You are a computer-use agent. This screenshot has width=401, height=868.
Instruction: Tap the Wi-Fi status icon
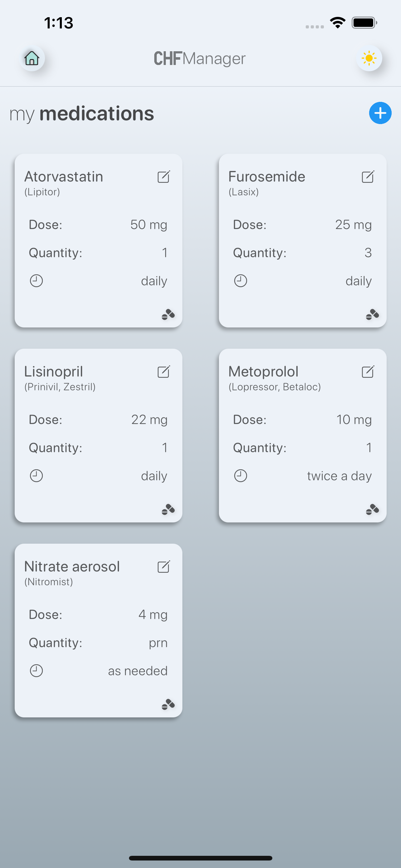[337, 23]
